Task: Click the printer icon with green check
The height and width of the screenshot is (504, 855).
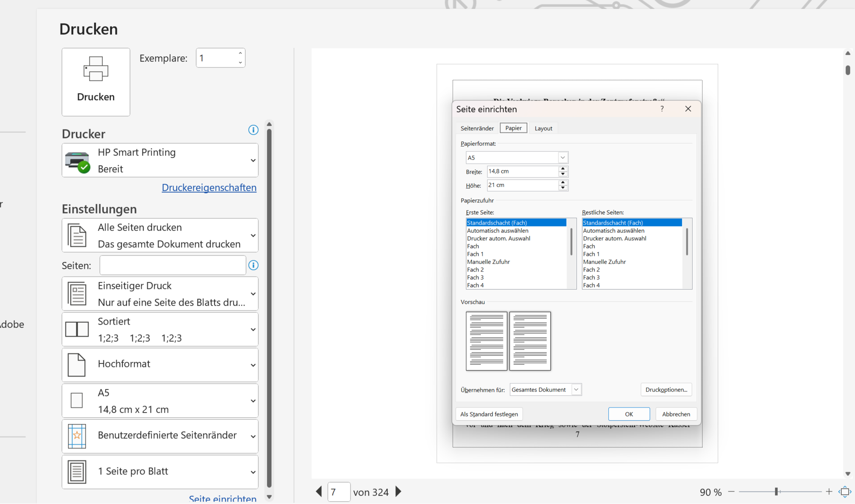Action: click(x=77, y=161)
